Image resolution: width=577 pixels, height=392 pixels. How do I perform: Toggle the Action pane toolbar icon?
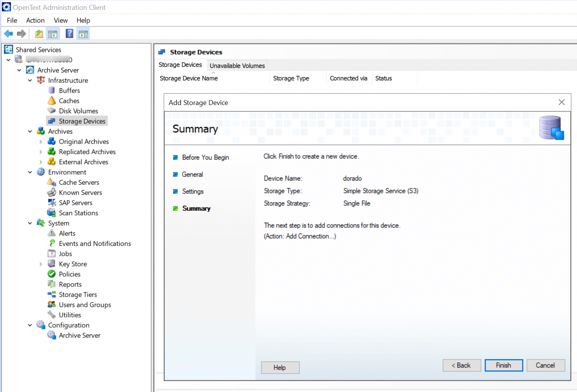[83, 34]
